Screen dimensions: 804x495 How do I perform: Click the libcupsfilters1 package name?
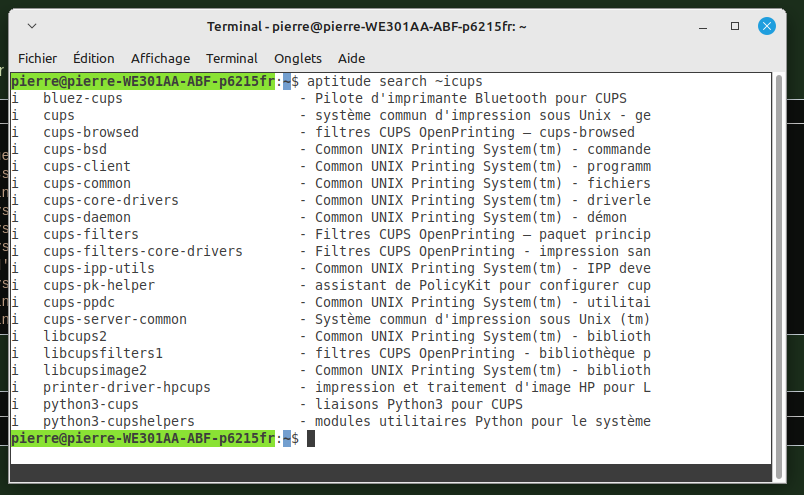(103, 353)
